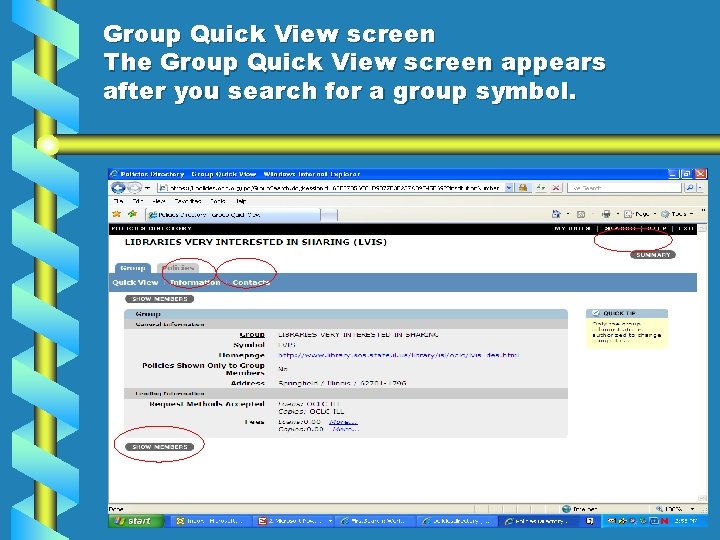Click the empty New Tab button
The height and width of the screenshot is (540, 720).
[329, 215]
